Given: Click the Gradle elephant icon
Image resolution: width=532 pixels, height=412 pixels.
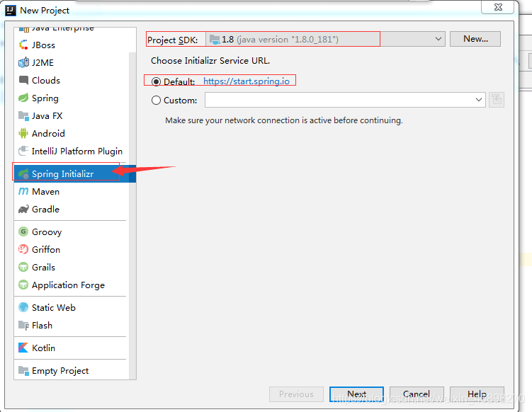Looking at the screenshot, I should coord(23,210).
